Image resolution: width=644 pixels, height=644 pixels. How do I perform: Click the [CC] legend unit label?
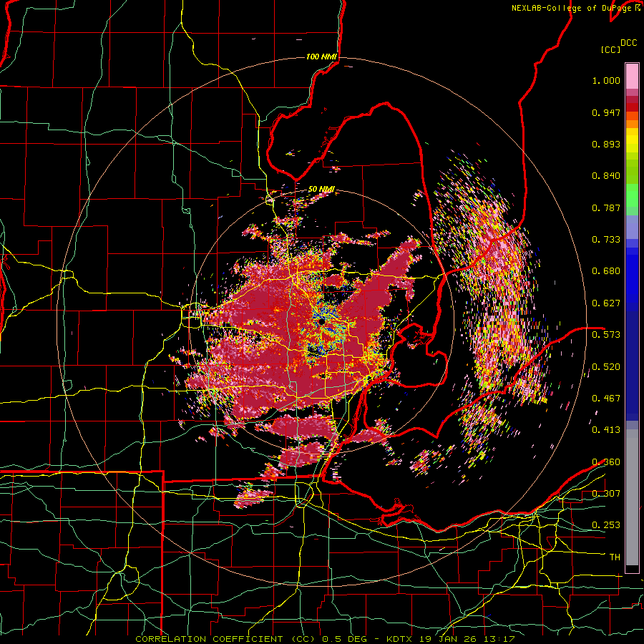pos(610,49)
